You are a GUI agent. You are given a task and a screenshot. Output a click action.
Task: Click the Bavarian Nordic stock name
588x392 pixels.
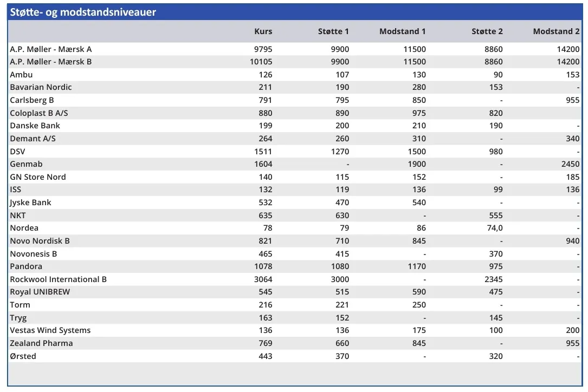pyautogui.click(x=41, y=87)
